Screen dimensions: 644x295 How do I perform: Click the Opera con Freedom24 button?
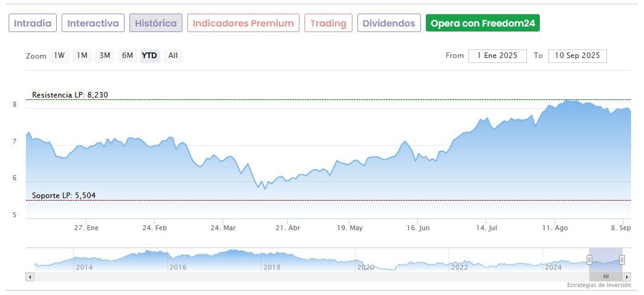(x=483, y=23)
